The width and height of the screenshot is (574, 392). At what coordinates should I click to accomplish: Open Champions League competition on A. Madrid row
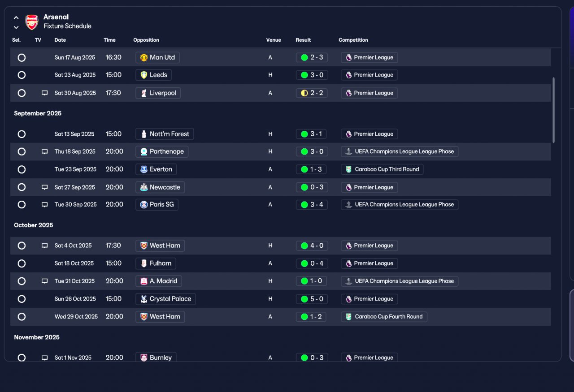(x=400, y=281)
